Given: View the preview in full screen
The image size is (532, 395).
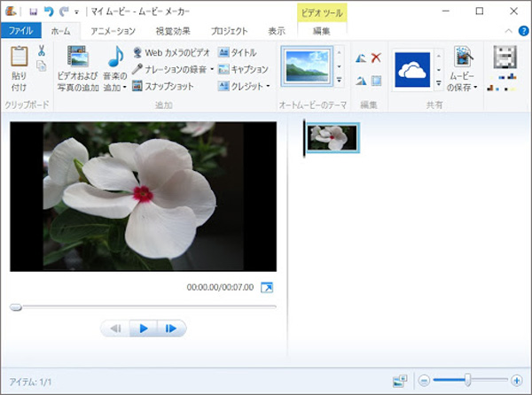Looking at the screenshot, I should [267, 287].
